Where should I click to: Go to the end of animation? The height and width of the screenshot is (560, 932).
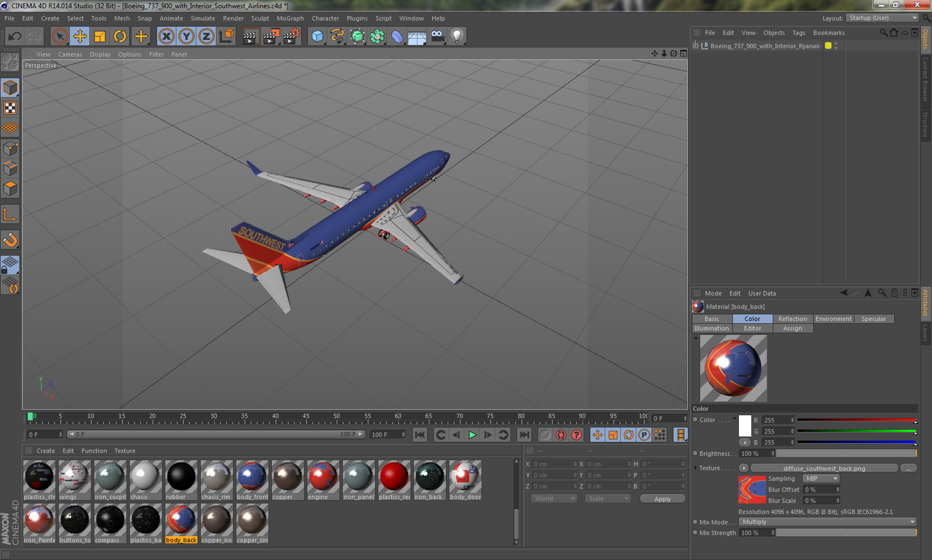(524, 435)
